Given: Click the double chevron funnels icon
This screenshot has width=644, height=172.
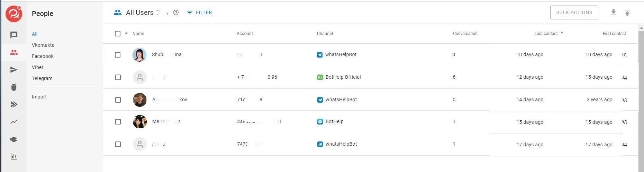Looking at the screenshot, I should tap(14, 104).
